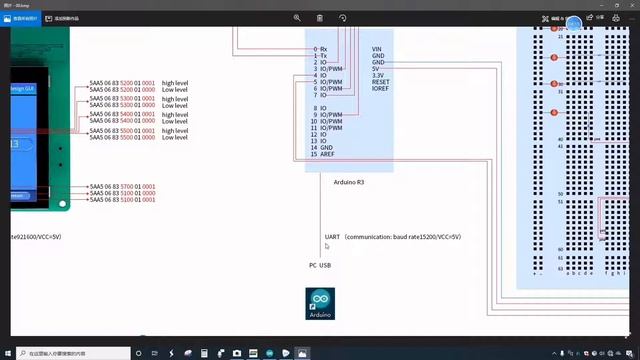The image size is (640, 360).
Task: Click the microphone tray icon
Action: 562,353
